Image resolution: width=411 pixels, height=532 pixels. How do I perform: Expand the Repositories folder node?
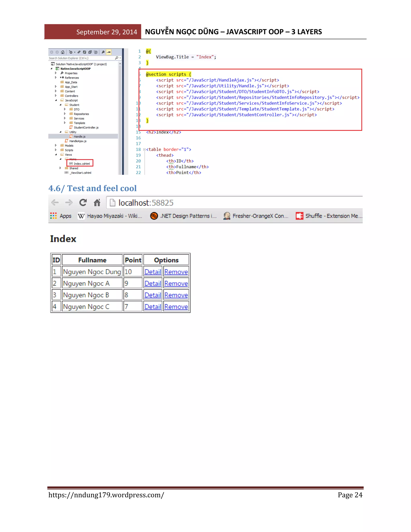(65, 114)
